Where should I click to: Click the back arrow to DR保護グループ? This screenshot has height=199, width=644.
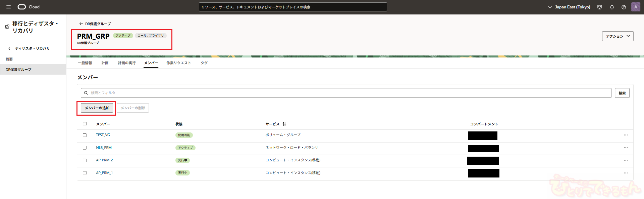coord(81,24)
